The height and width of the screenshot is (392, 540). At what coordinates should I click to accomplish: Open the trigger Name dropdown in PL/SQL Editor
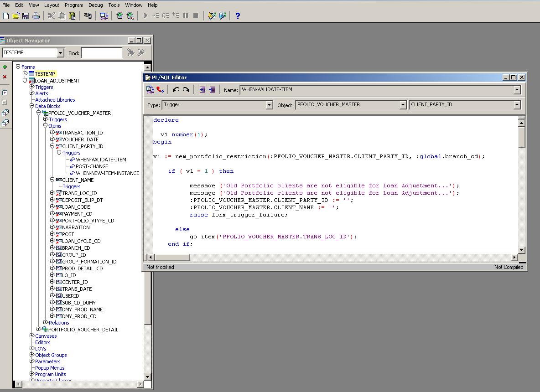click(517, 90)
